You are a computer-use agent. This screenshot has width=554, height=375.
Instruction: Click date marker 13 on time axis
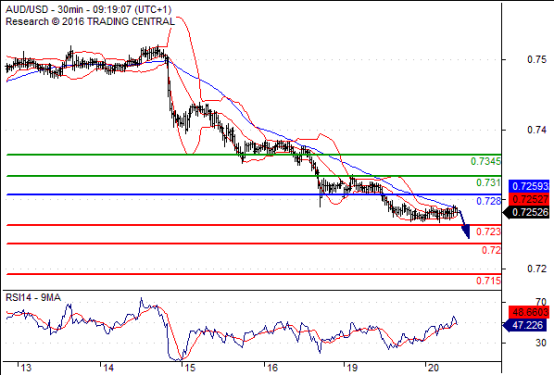25,368
